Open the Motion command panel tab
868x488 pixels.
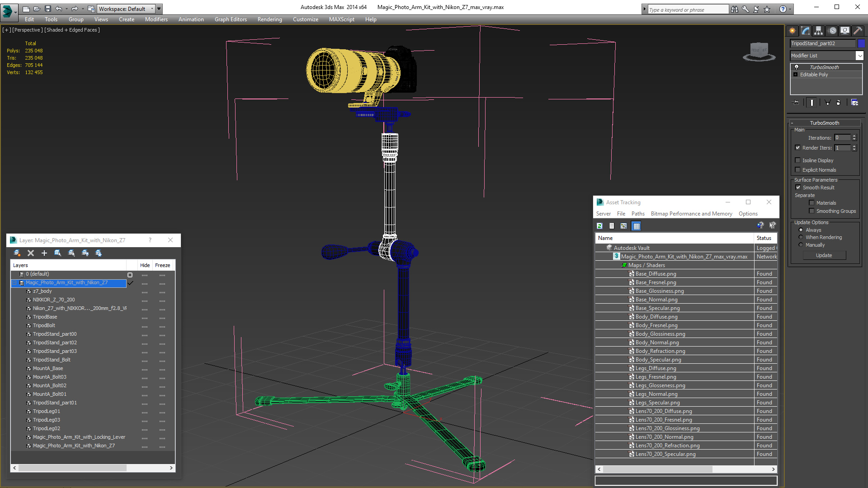point(832,31)
